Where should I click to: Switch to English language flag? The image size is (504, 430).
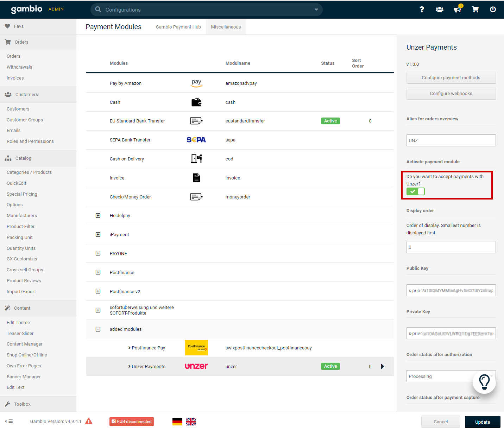(191, 422)
